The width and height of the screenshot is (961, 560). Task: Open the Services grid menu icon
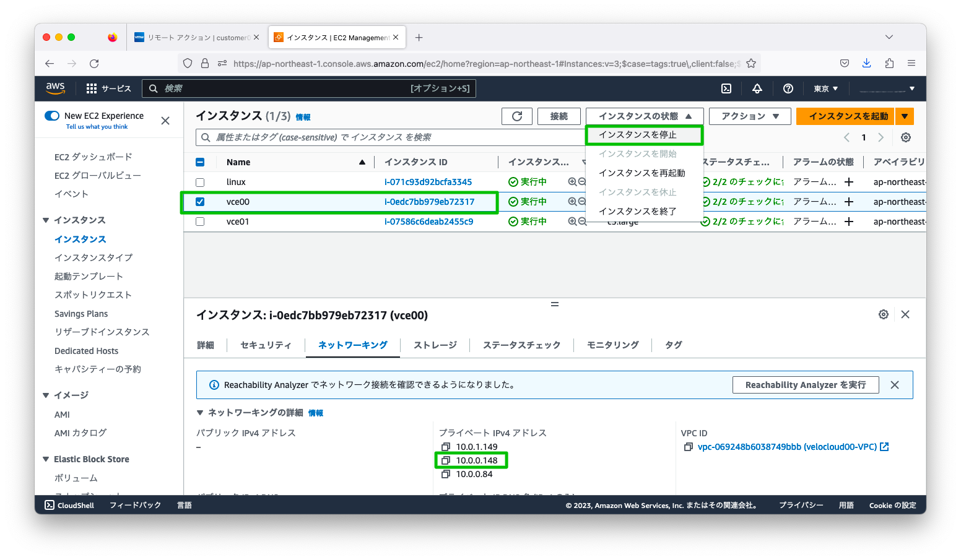point(92,88)
